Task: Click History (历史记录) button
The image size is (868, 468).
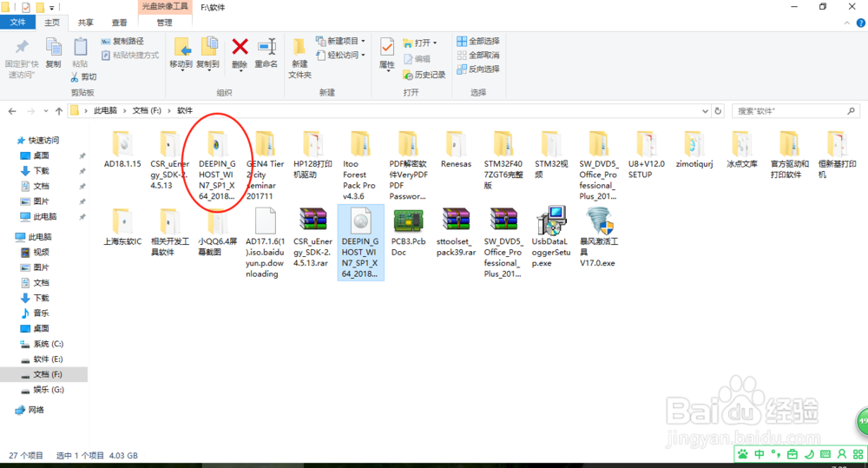Action: (x=424, y=75)
